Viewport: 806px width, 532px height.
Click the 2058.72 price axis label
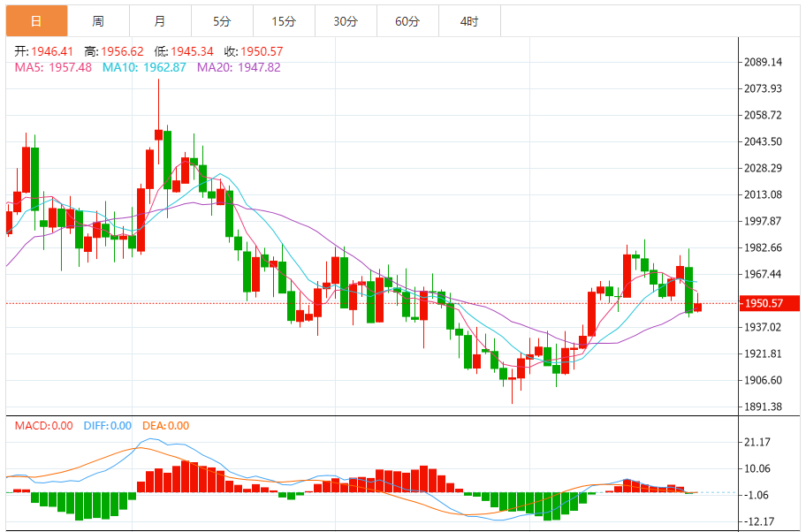[763, 115]
